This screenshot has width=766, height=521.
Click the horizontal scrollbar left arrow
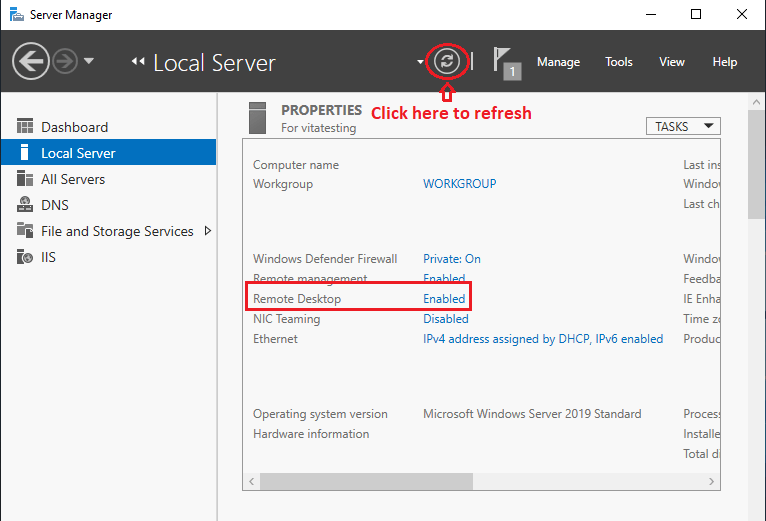[x=251, y=481]
